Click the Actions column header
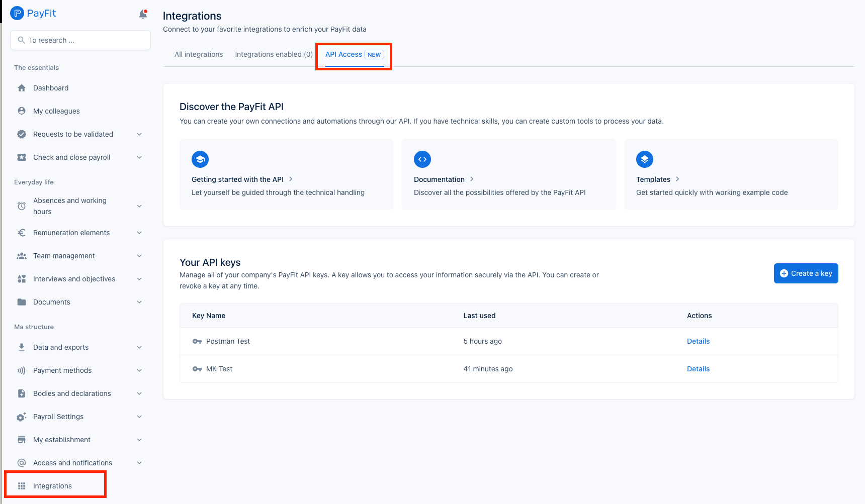 tap(699, 316)
